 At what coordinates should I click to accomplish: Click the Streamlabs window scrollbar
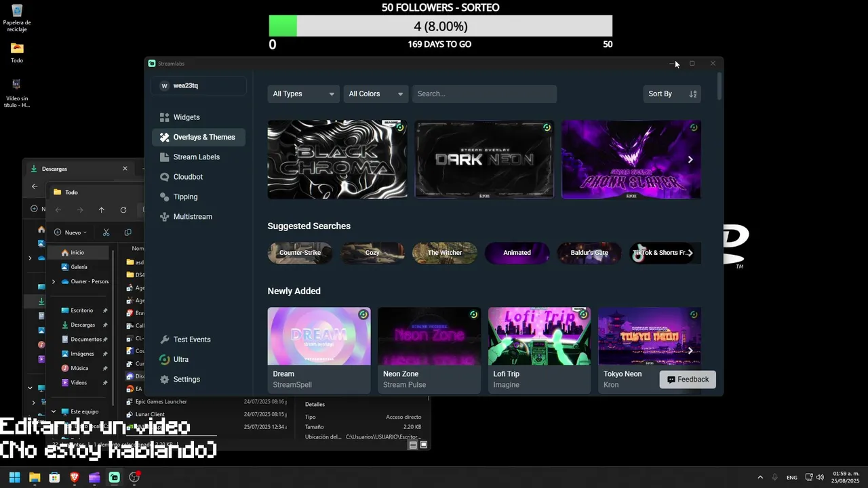719,86
